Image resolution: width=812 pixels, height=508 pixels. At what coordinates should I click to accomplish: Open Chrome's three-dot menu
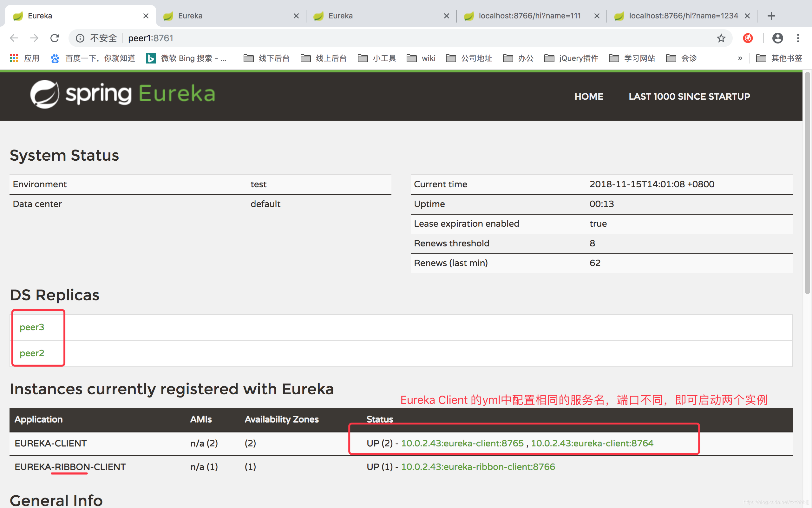click(798, 38)
